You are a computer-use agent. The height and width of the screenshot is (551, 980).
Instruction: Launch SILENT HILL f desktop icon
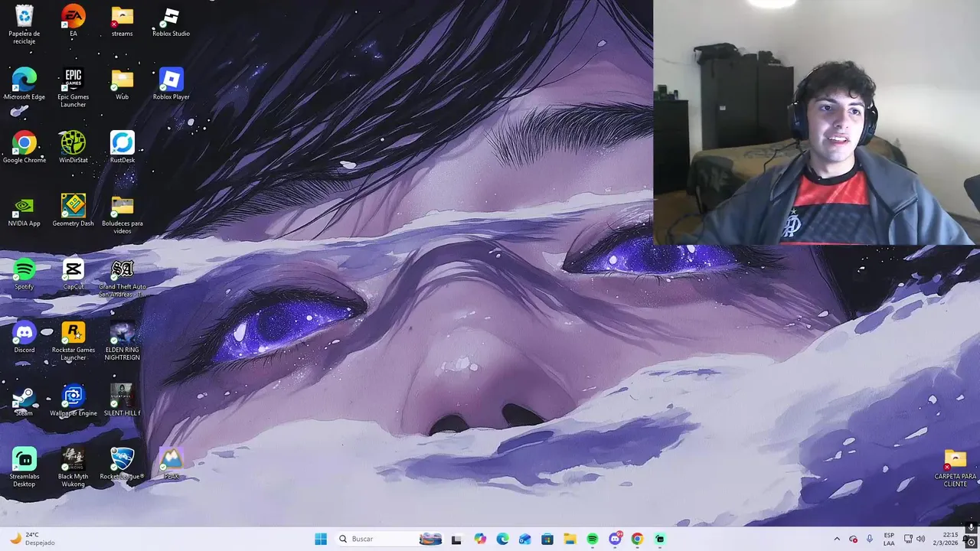click(122, 401)
